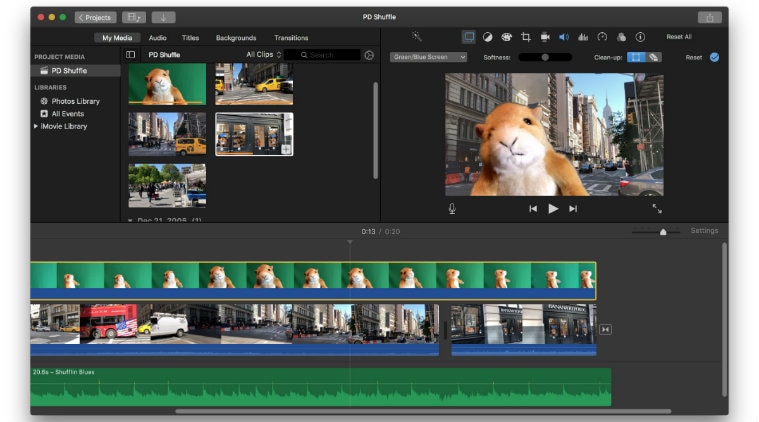
Task: Skip to next clip in viewer
Action: tap(573, 209)
